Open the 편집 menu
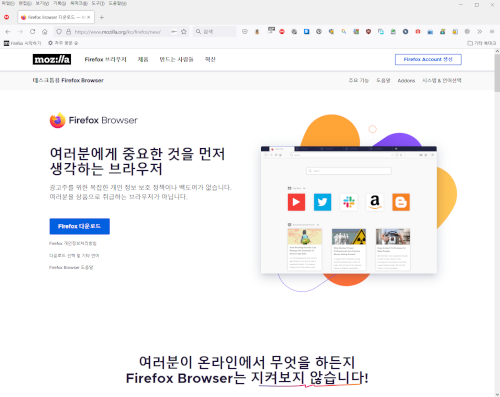 click(25, 3)
